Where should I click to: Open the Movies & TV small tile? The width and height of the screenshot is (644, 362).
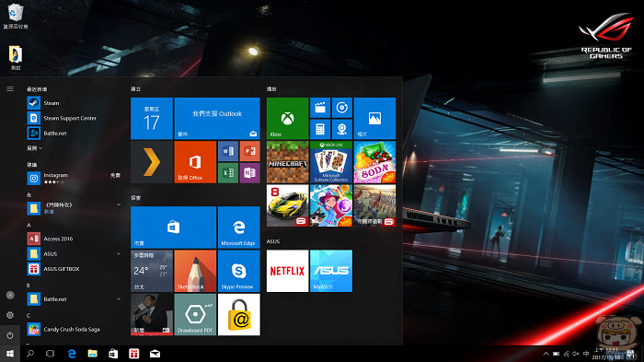[x=320, y=108]
